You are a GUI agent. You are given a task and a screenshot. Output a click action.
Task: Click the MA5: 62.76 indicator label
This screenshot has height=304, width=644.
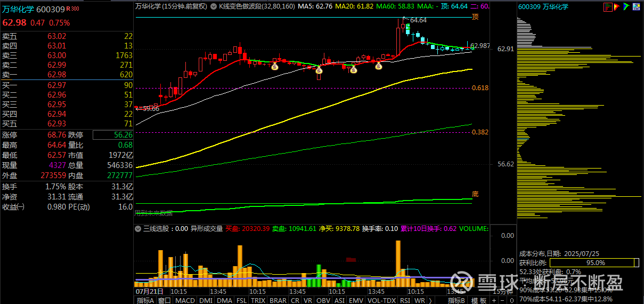click(x=315, y=6)
